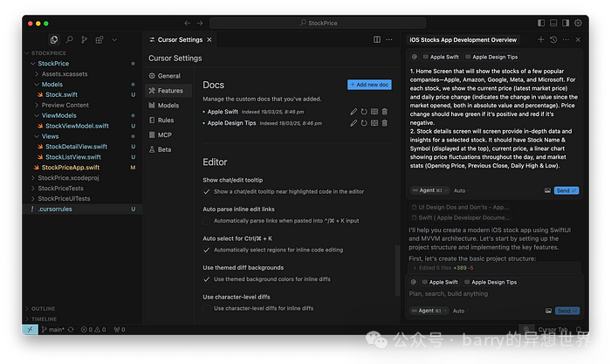Toggle the right AI pane layout icon
This screenshot has height=364, width=611.
tap(566, 23)
